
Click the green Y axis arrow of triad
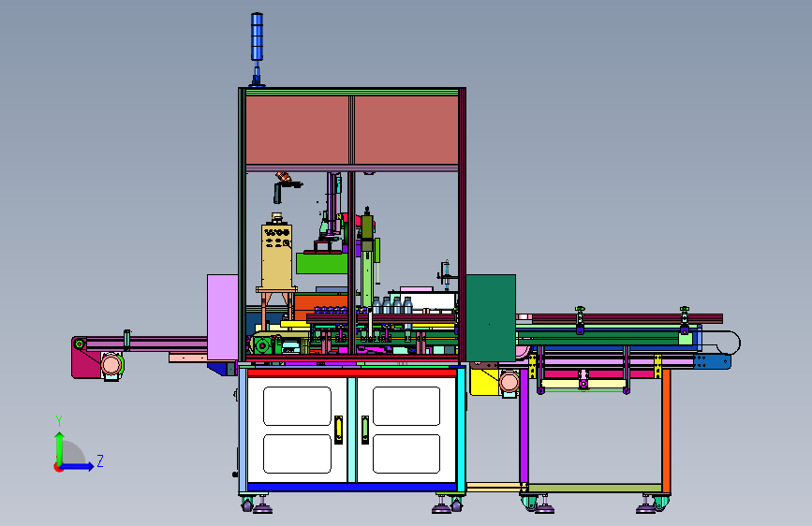[60, 447]
